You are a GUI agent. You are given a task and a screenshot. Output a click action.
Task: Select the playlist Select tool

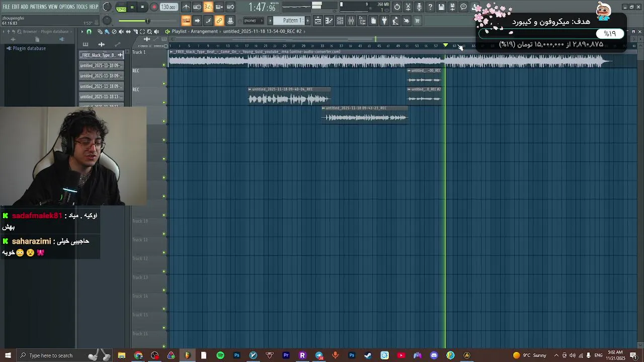point(142,32)
